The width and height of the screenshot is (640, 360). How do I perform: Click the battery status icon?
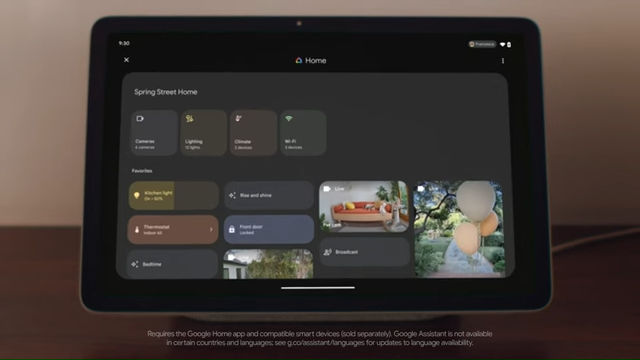click(509, 44)
